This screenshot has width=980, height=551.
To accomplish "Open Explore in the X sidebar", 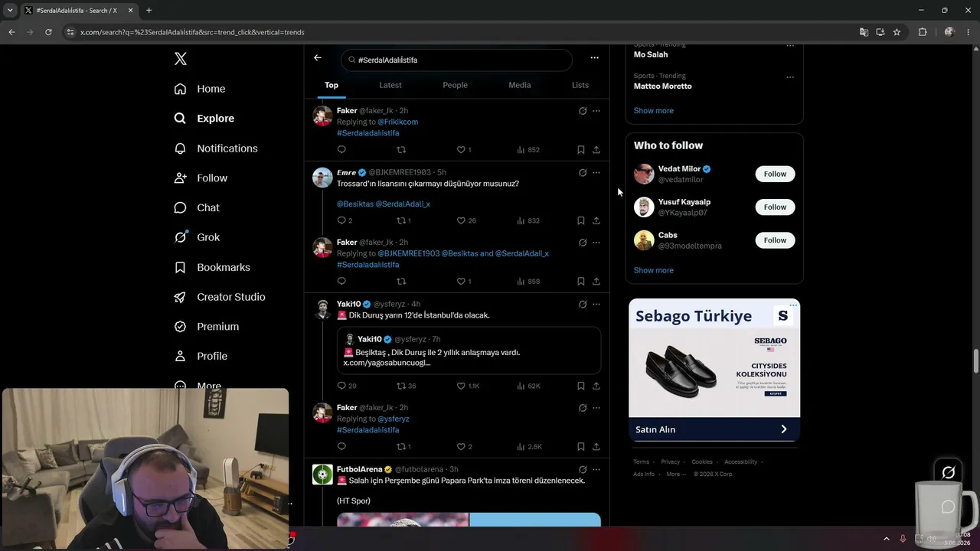I will pos(204,119).
